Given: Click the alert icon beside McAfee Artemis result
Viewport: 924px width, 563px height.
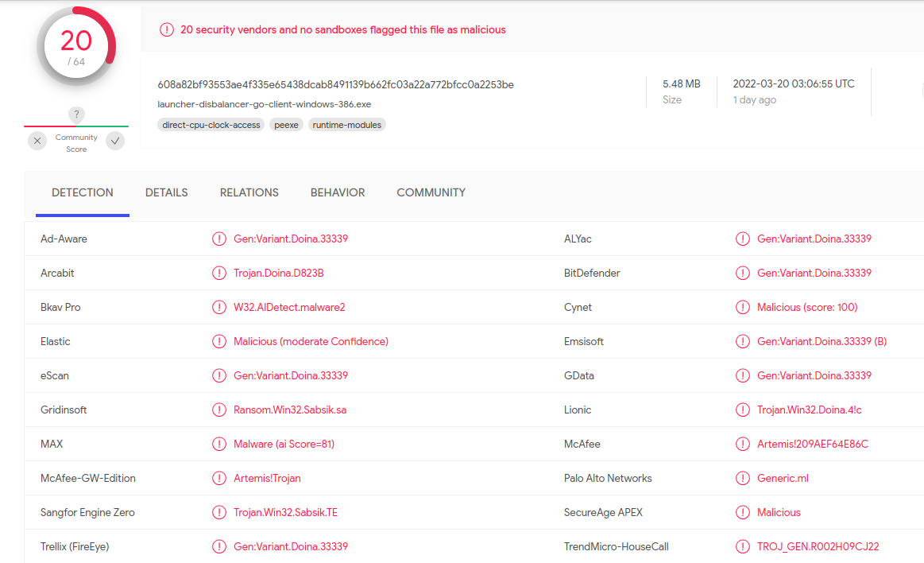Looking at the screenshot, I should point(743,444).
